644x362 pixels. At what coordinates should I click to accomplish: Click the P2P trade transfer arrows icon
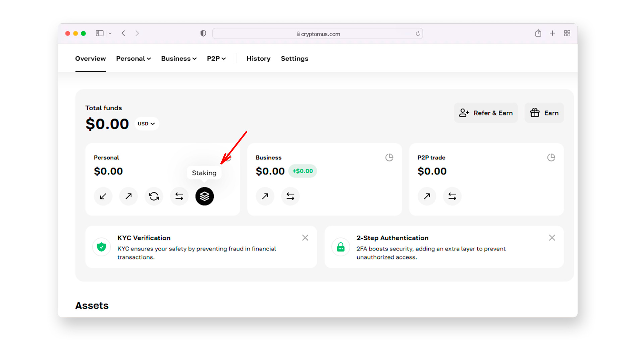[452, 196]
